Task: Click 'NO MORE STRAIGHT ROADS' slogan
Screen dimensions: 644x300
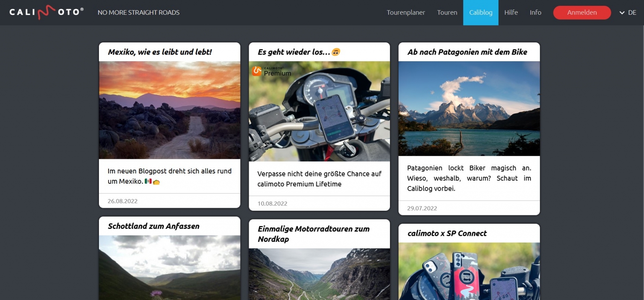Action: coord(138,13)
